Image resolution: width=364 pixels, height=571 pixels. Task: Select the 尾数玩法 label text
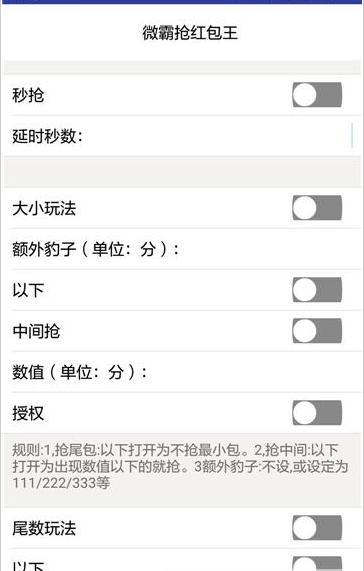pyautogui.click(x=44, y=528)
